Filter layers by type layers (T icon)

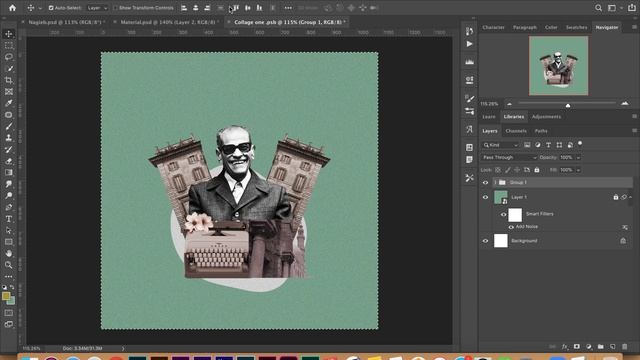[x=549, y=145]
